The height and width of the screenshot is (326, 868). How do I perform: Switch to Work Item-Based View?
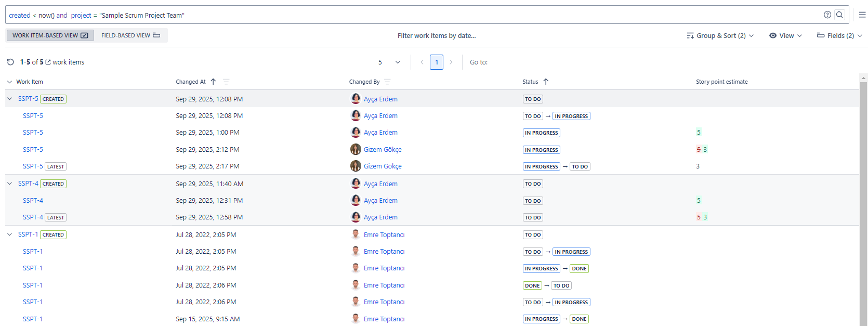coord(50,35)
